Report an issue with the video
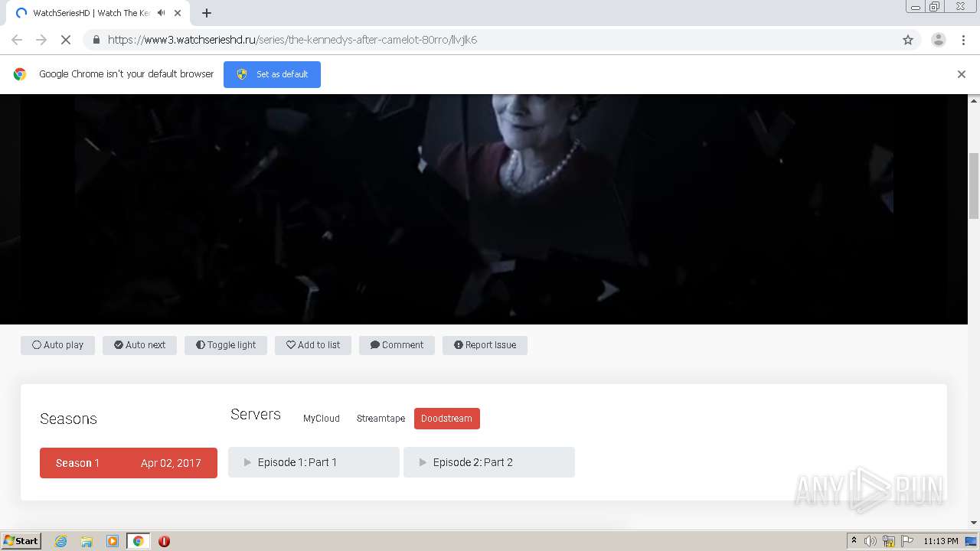 [485, 345]
